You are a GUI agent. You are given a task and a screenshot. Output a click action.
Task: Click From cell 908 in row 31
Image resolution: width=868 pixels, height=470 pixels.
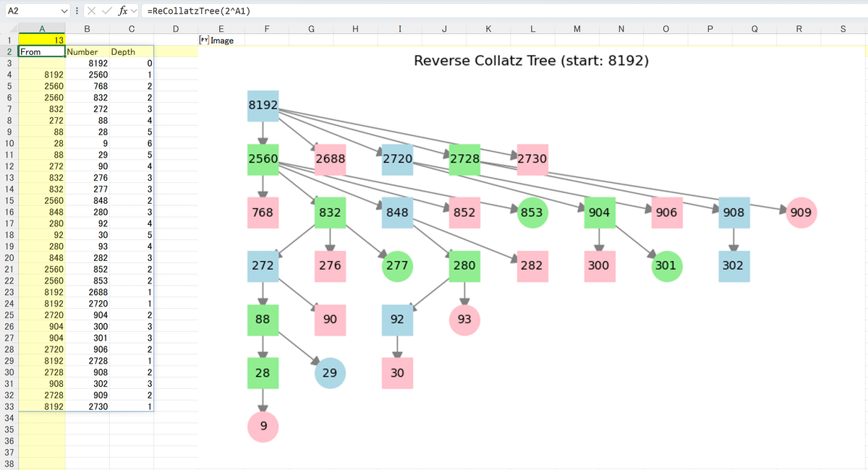pos(41,384)
